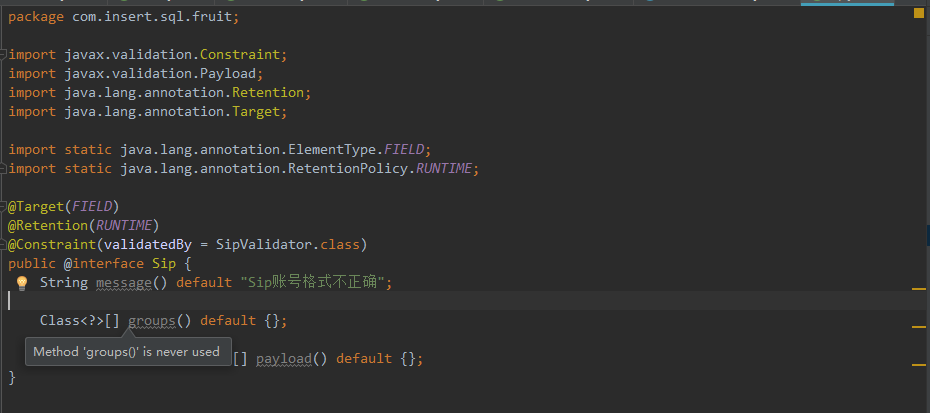The image size is (930, 413).
Task: Click 'SipValidator' in the @Constraint annotation
Action: 263,244
